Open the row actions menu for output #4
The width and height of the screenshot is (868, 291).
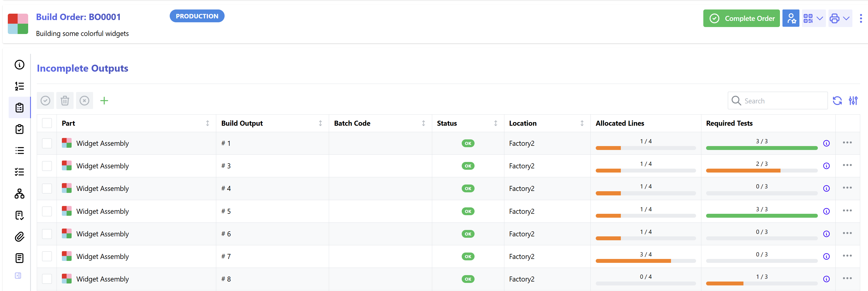pos(847,188)
